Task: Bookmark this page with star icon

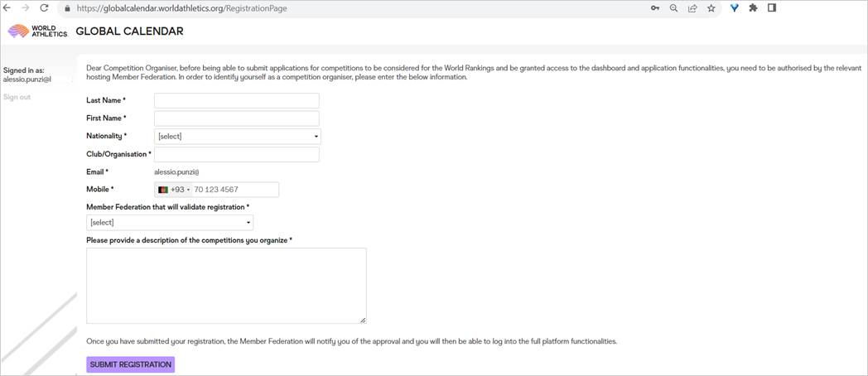Action: [711, 8]
